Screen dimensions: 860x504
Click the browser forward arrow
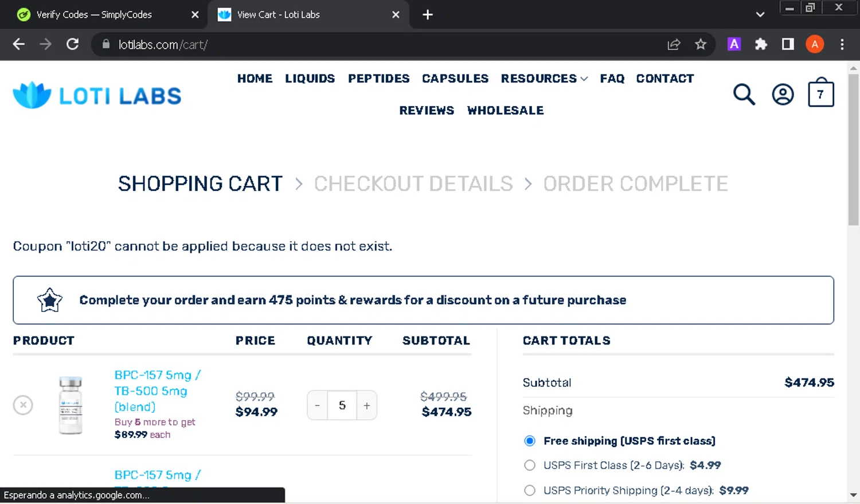(x=46, y=44)
